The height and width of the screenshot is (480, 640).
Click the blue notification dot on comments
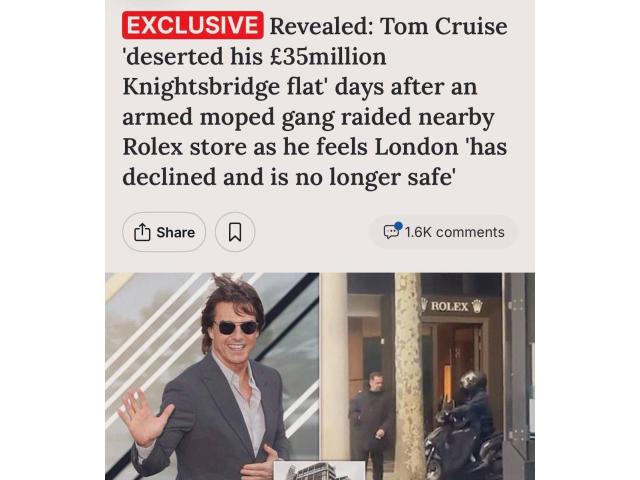(398, 226)
